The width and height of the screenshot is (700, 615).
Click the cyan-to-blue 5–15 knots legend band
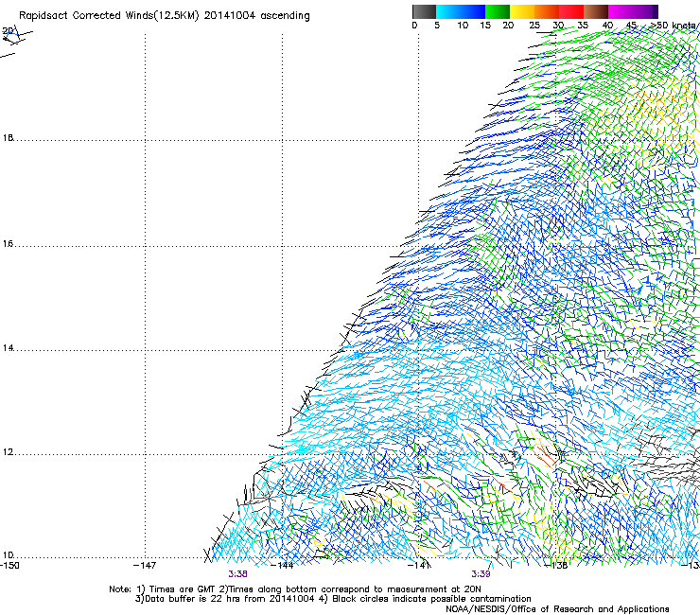(461, 11)
